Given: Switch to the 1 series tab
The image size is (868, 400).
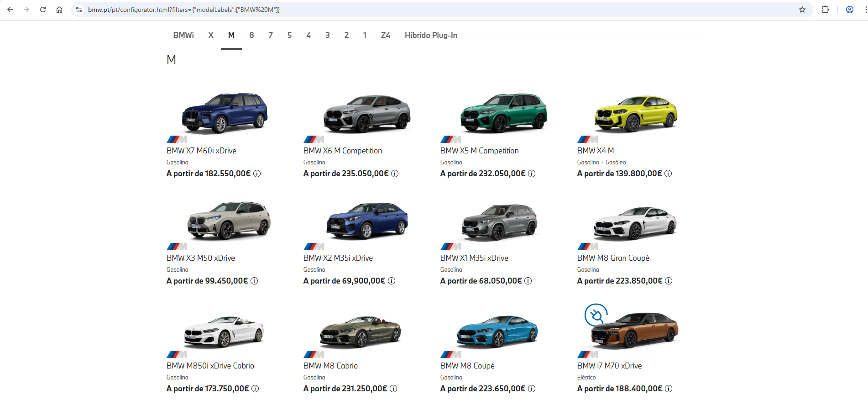Looking at the screenshot, I should [x=365, y=35].
